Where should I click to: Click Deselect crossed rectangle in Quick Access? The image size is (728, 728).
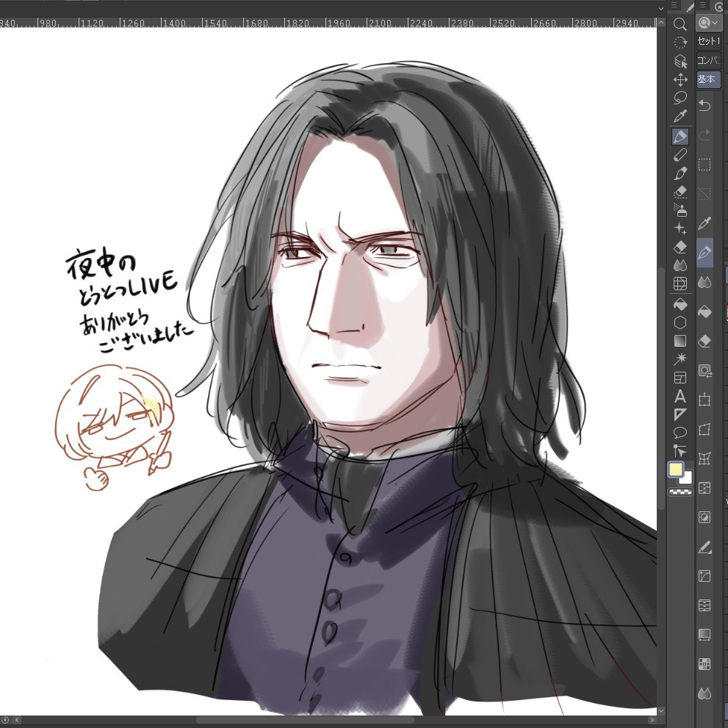704,194
